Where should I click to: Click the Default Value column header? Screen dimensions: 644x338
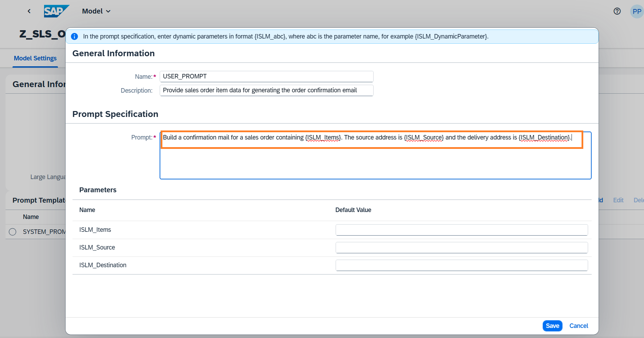point(353,210)
